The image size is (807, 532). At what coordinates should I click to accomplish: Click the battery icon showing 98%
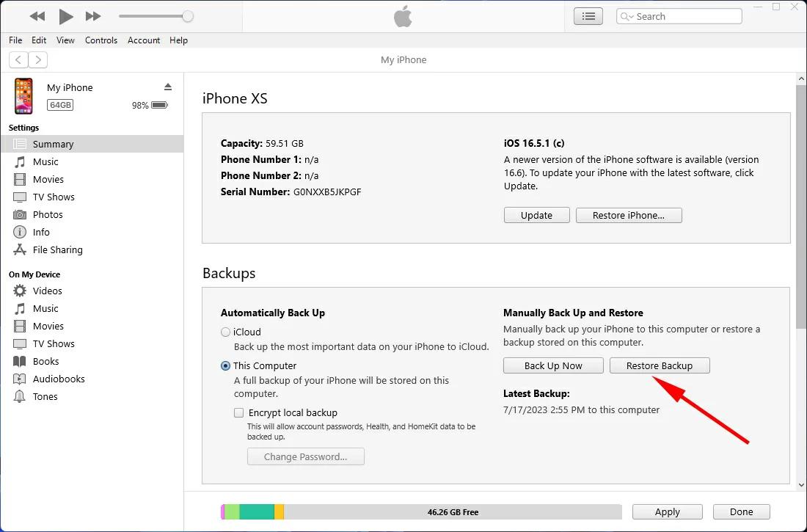coord(160,105)
